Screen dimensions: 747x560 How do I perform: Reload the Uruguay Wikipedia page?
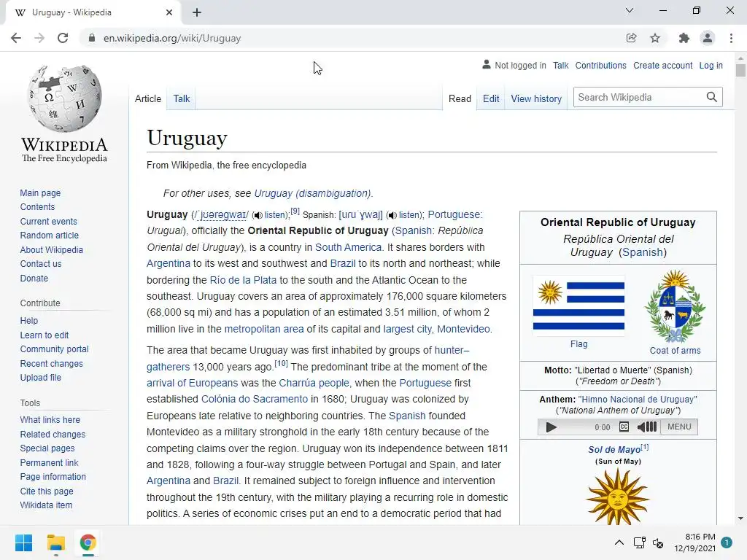(x=63, y=38)
